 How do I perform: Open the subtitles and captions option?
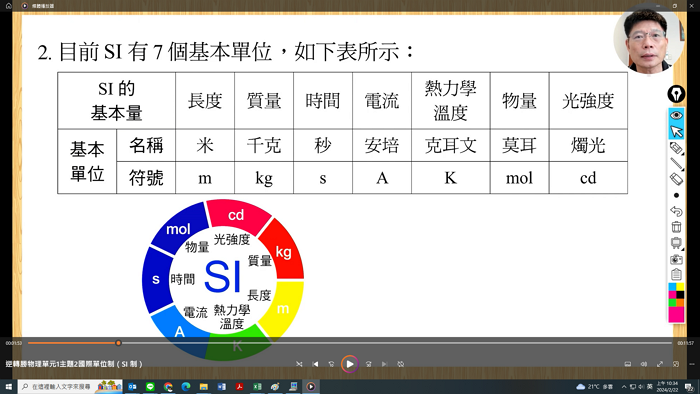[628, 364]
